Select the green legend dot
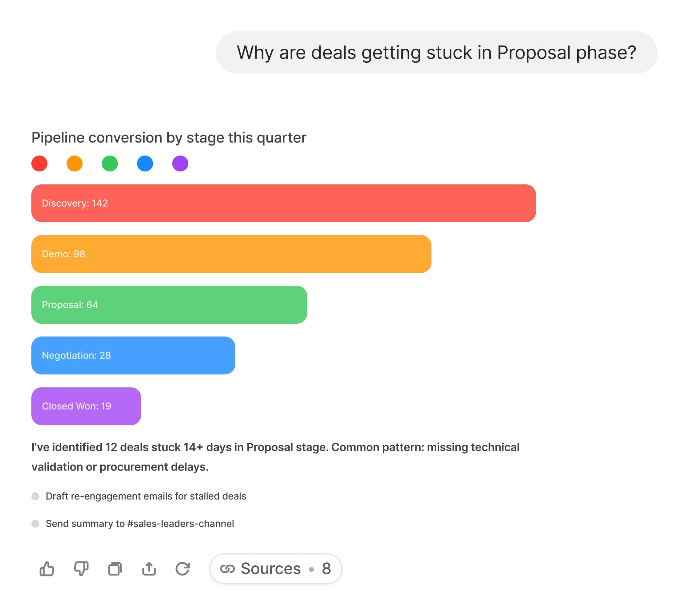Image resolution: width=689 pixels, height=616 pixels. point(109,163)
